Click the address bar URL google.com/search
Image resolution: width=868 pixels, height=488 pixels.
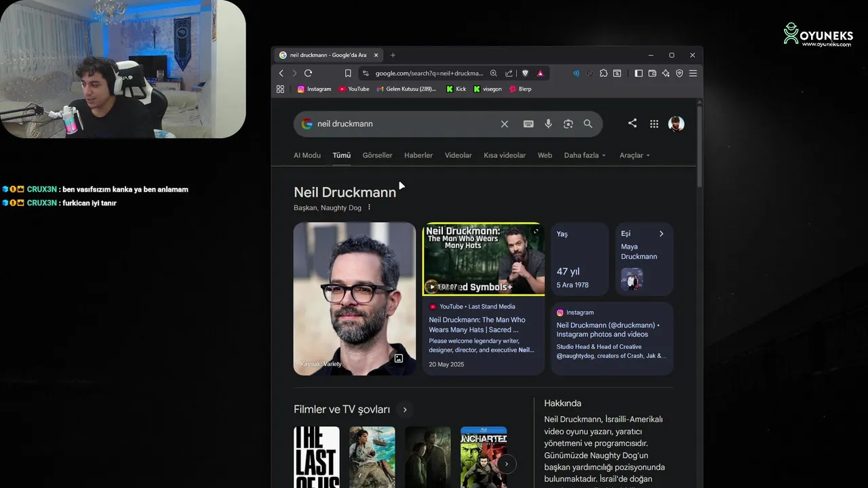point(429,73)
